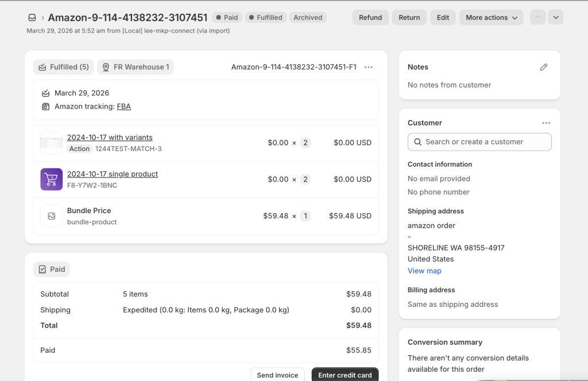
Task: Click the Refund button
Action: click(370, 18)
